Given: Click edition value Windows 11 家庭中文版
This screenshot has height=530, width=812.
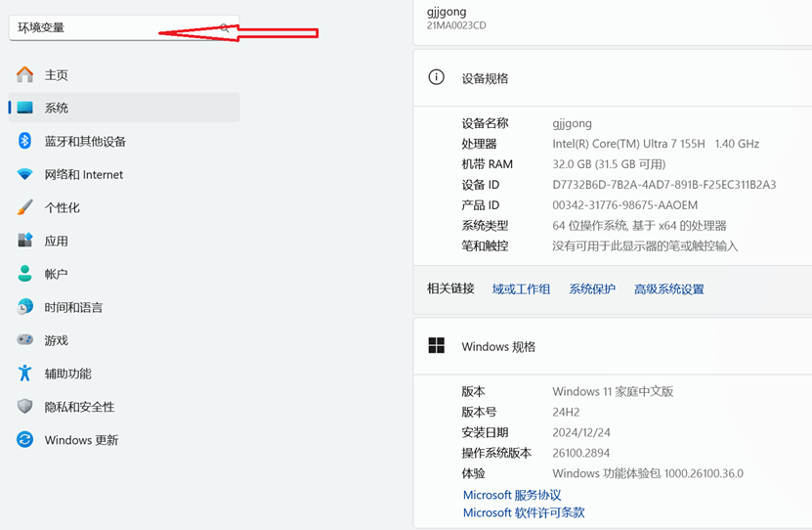Looking at the screenshot, I should [x=613, y=391].
